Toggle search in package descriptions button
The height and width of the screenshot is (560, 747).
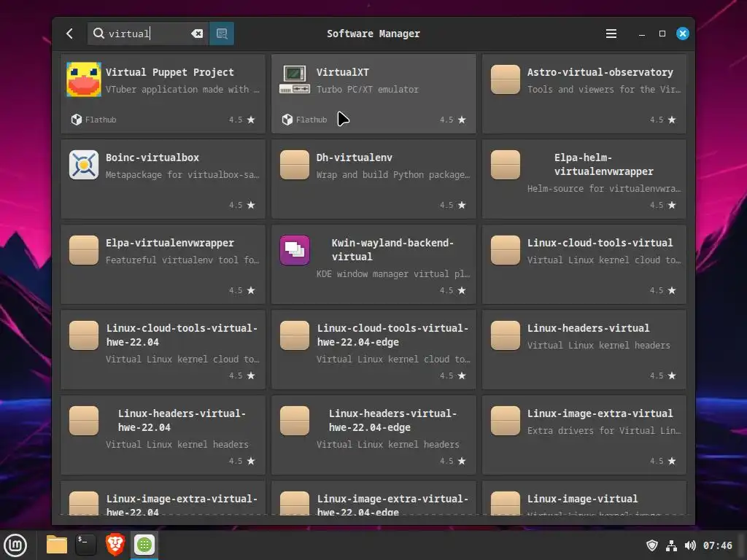[x=222, y=34]
